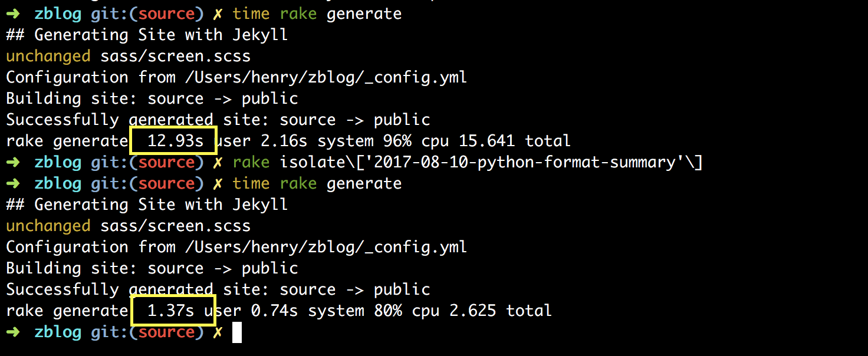Viewport: 868px width, 356px height.
Task: Click the red 'source' beside the cursor
Action: point(166,332)
